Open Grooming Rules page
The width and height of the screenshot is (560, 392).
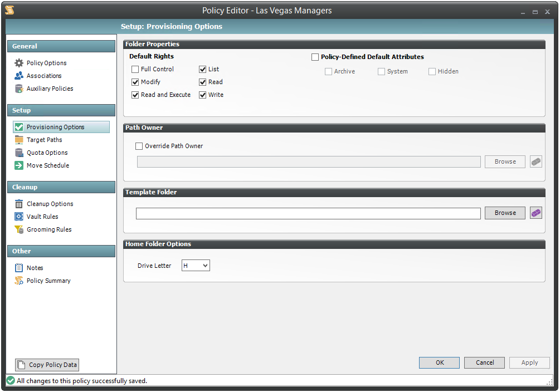click(49, 229)
